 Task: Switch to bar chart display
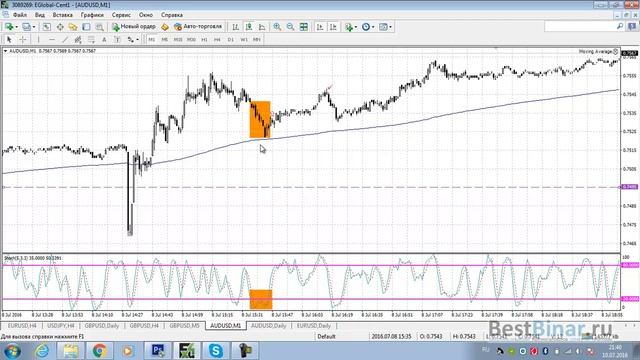click(x=236, y=27)
